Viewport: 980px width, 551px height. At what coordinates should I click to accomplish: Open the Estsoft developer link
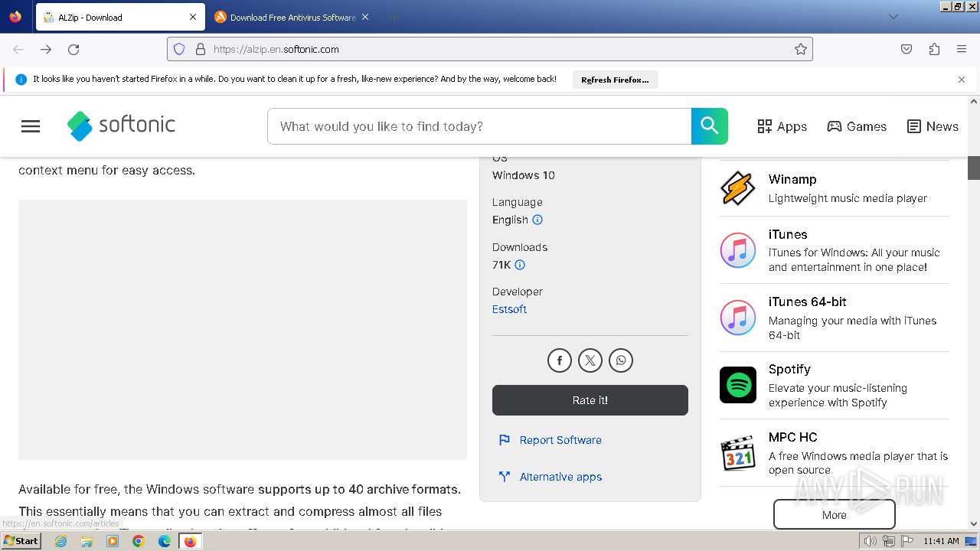[x=509, y=309]
